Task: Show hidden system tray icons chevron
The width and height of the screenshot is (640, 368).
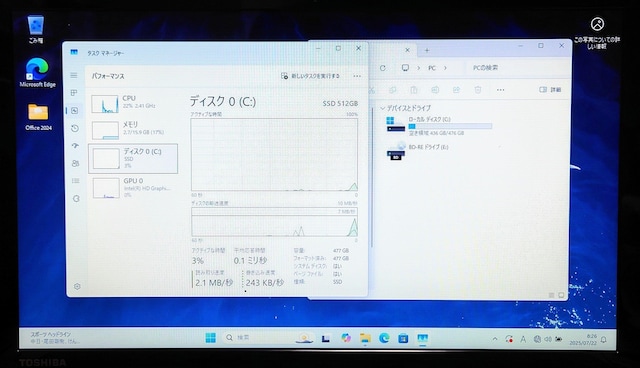Action: 495,339
